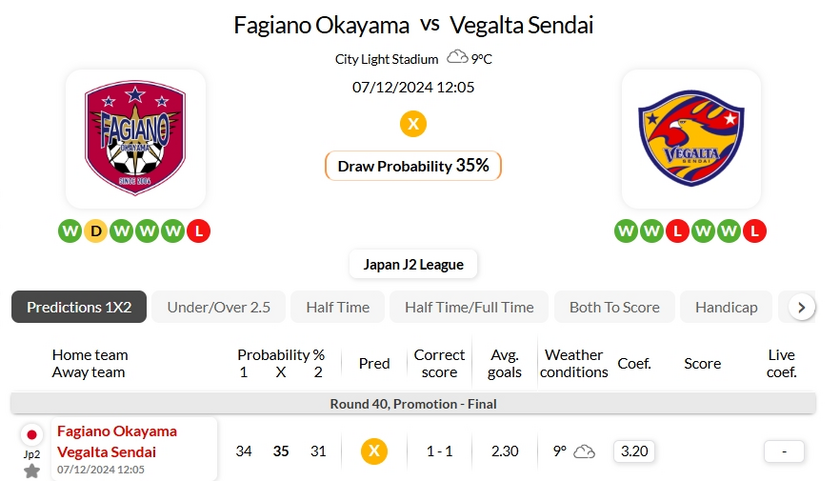Click the 3.20 coefficient box
The image size is (840, 481).
pos(634,451)
